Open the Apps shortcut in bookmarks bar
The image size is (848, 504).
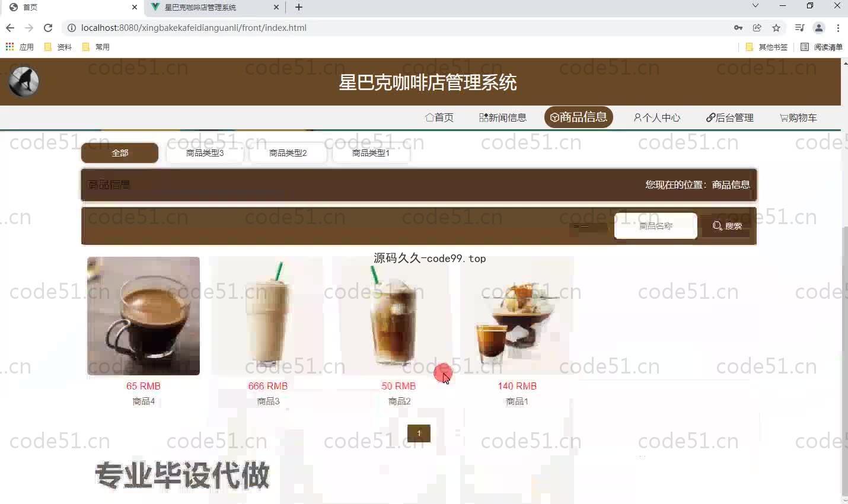(x=20, y=47)
